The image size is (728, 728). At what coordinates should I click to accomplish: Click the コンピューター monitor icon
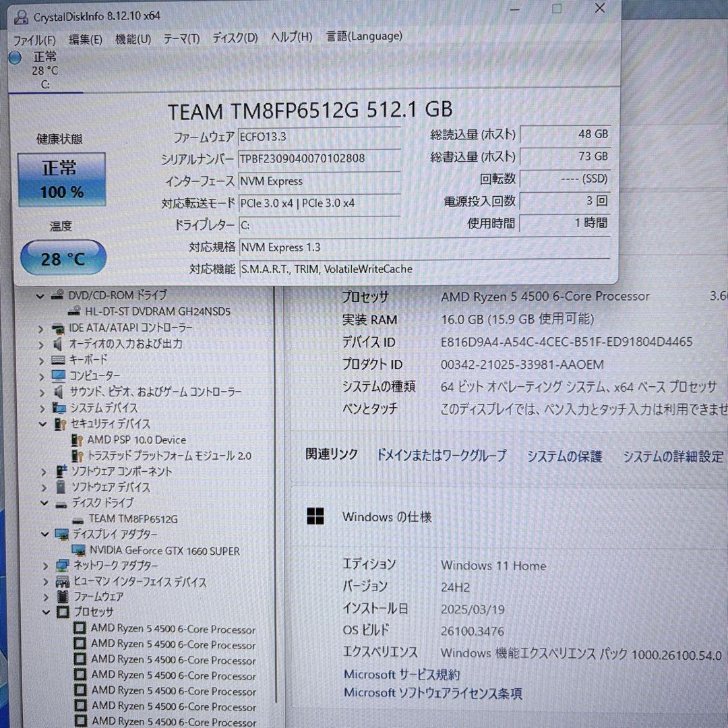[x=59, y=375]
